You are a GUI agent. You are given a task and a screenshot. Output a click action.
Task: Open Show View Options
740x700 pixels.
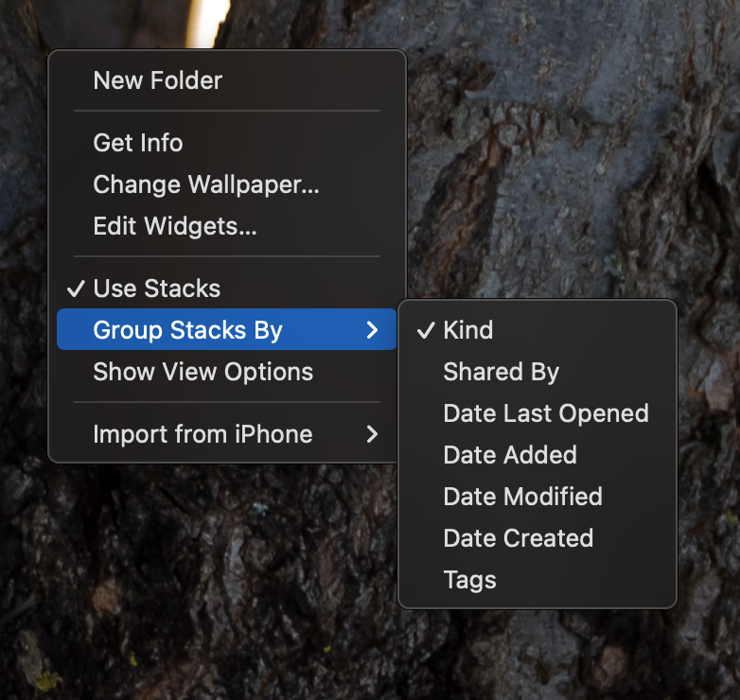pyautogui.click(x=226, y=371)
